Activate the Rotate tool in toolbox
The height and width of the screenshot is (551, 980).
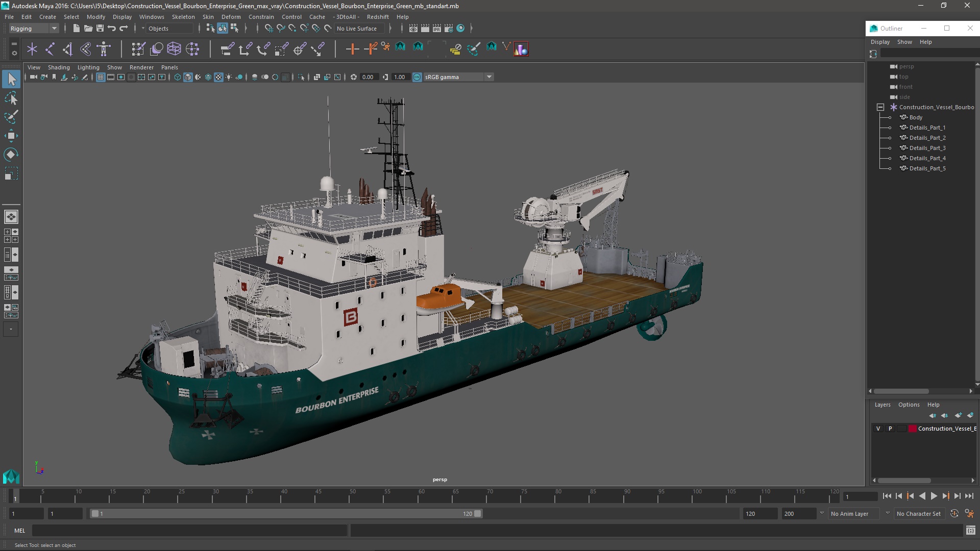coord(11,154)
